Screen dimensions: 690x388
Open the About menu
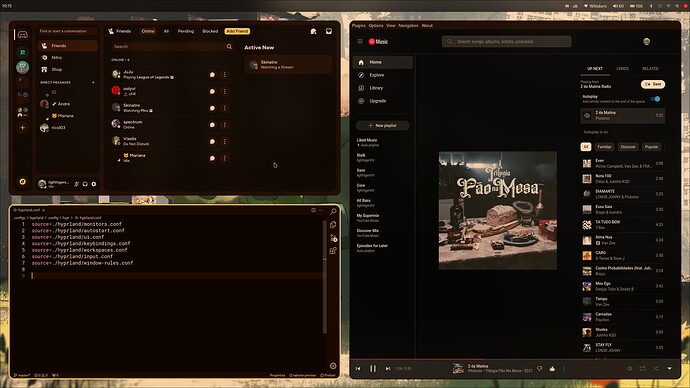pos(427,26)
